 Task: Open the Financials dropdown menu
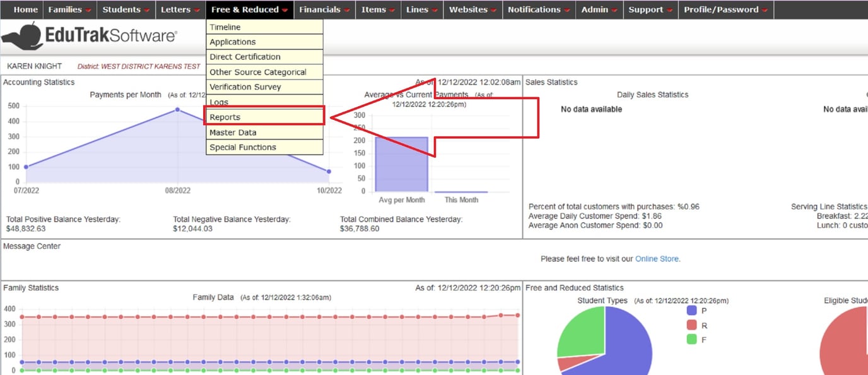pyautogui.click(x=324, y=9)
